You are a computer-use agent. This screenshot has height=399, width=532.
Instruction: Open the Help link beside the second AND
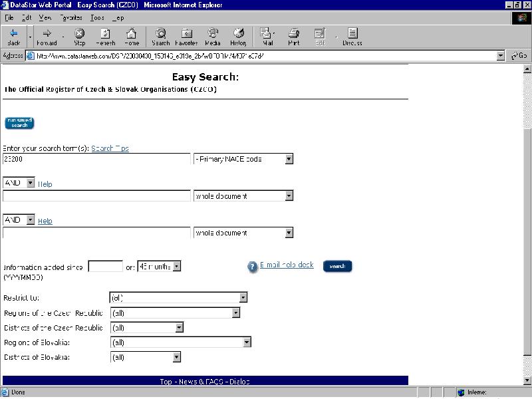click(x=45, y=221)
